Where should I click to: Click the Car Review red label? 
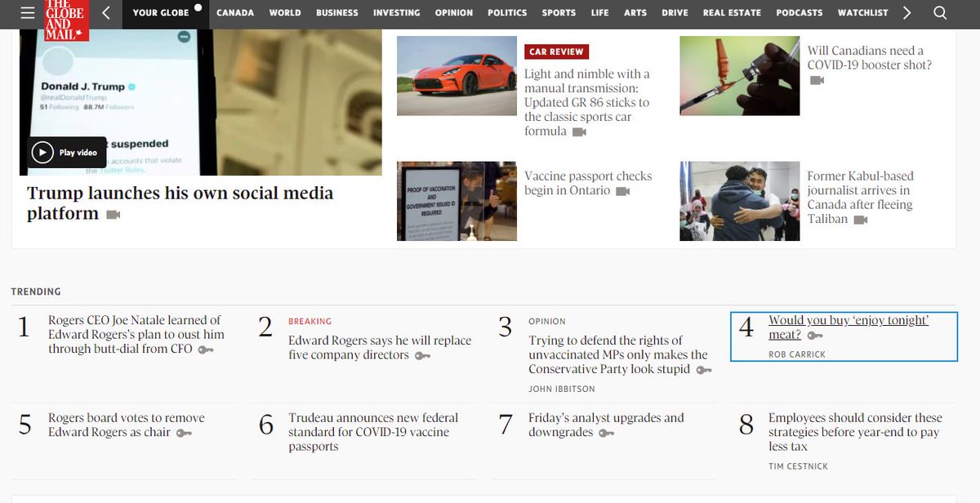click(x=556, y=51)
